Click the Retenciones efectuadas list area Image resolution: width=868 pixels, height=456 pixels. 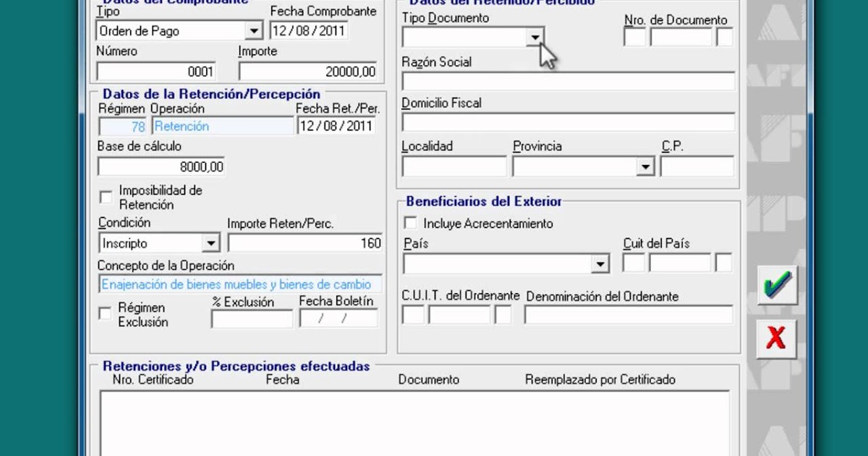(x=414, y=423)
